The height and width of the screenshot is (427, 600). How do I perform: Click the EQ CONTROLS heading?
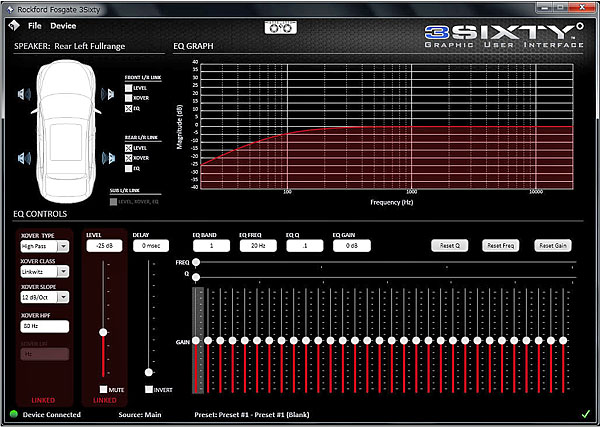coord(40,214)
